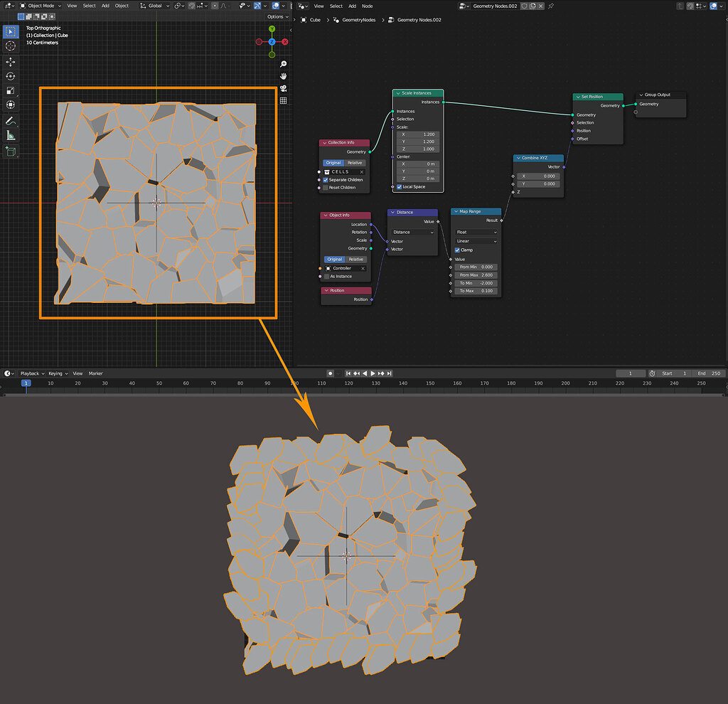The height and width of the screenshot is (704, 728).
Task: Open the Distance operation dropdown
Action: [x=413, y=232]
